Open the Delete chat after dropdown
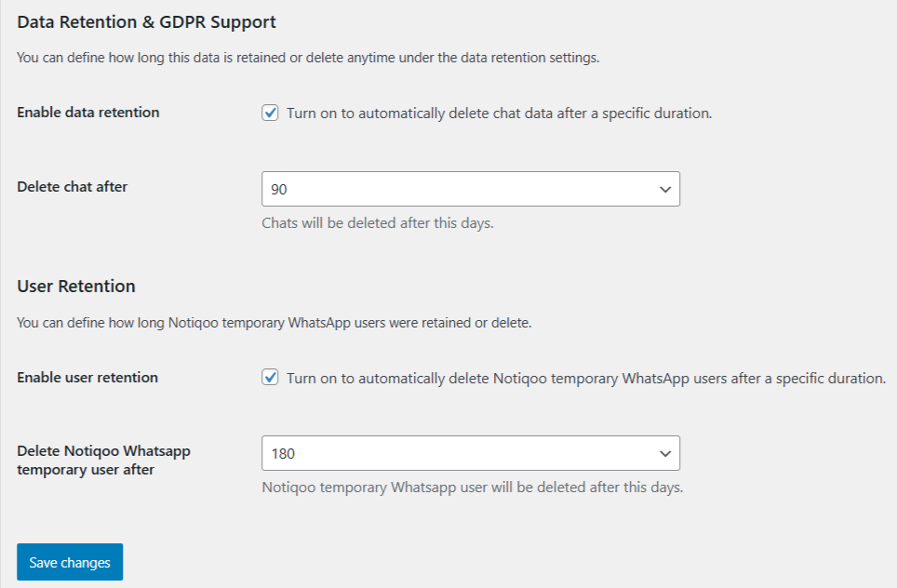897x588 pixels. pyautogui.click(x=470, y=189)
